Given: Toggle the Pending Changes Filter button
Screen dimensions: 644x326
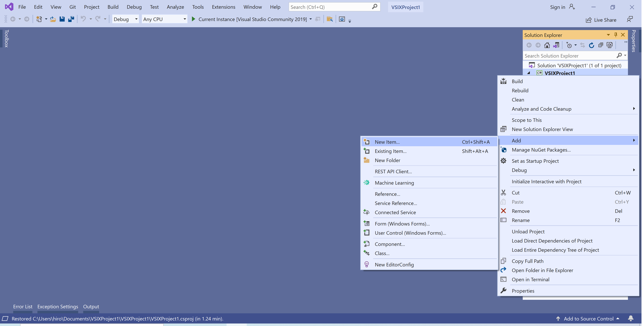Looking at the screenshot, I should click(x=569, y=45).
